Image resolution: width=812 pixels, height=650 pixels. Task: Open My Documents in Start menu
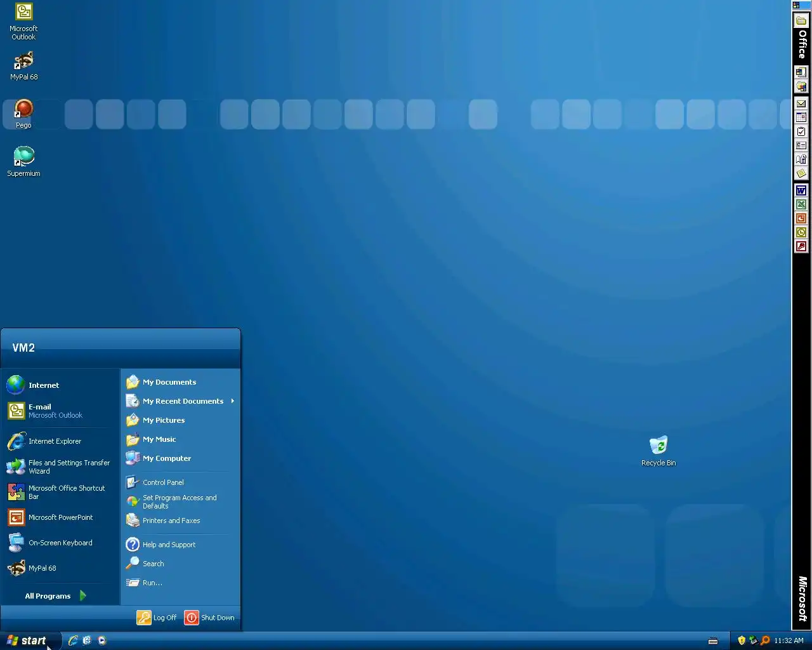pos(181,382)
